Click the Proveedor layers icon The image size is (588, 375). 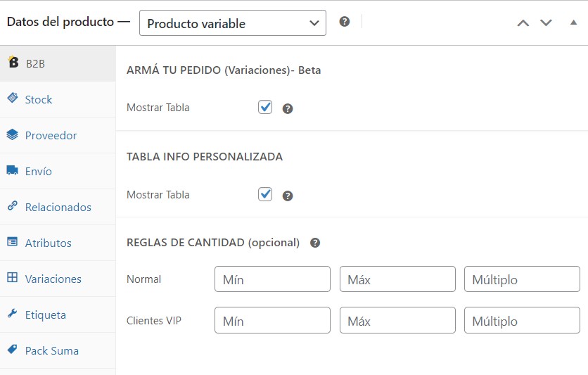(x=13, y=134)
